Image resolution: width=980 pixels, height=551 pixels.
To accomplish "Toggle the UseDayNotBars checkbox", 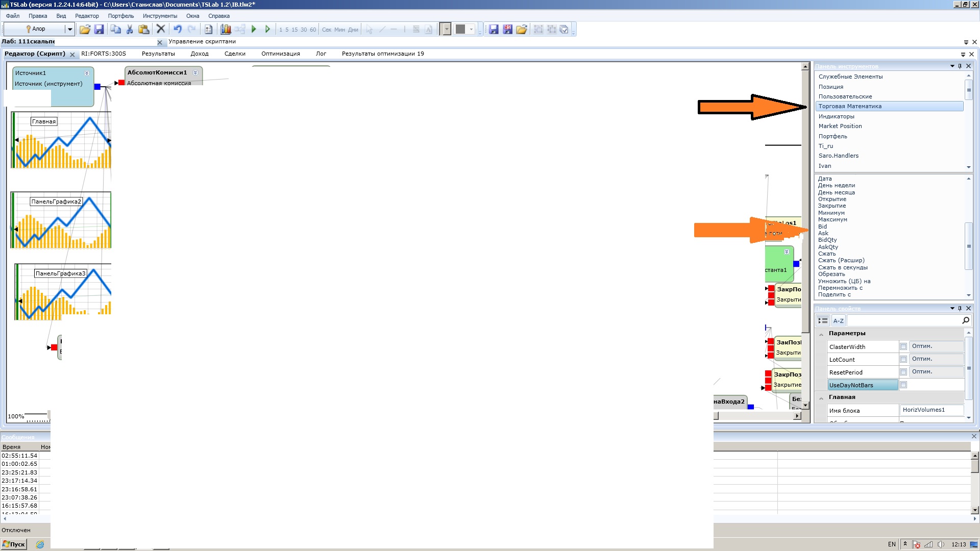I will point(903,385).
